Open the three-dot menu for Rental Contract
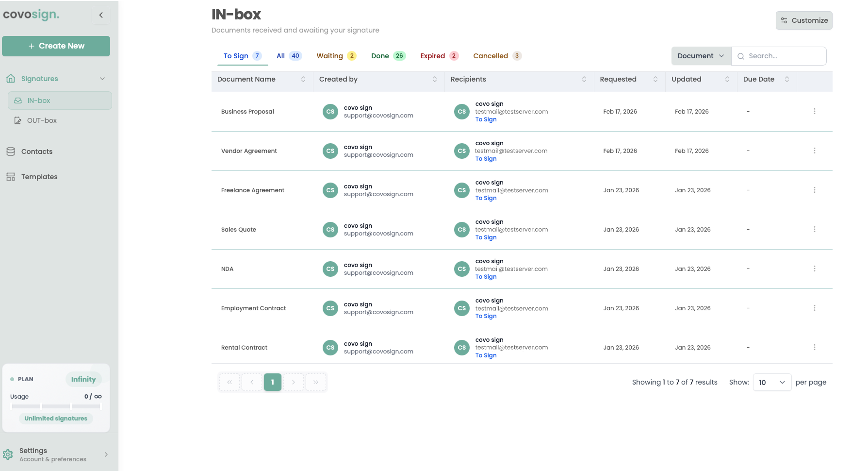The image size is (868, 471). [x=814, y=348]
